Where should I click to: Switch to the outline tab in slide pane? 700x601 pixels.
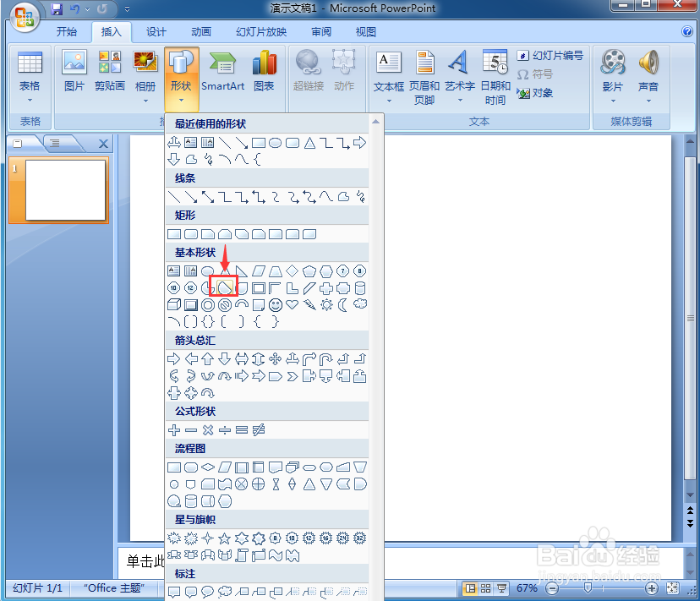[55, 144]
